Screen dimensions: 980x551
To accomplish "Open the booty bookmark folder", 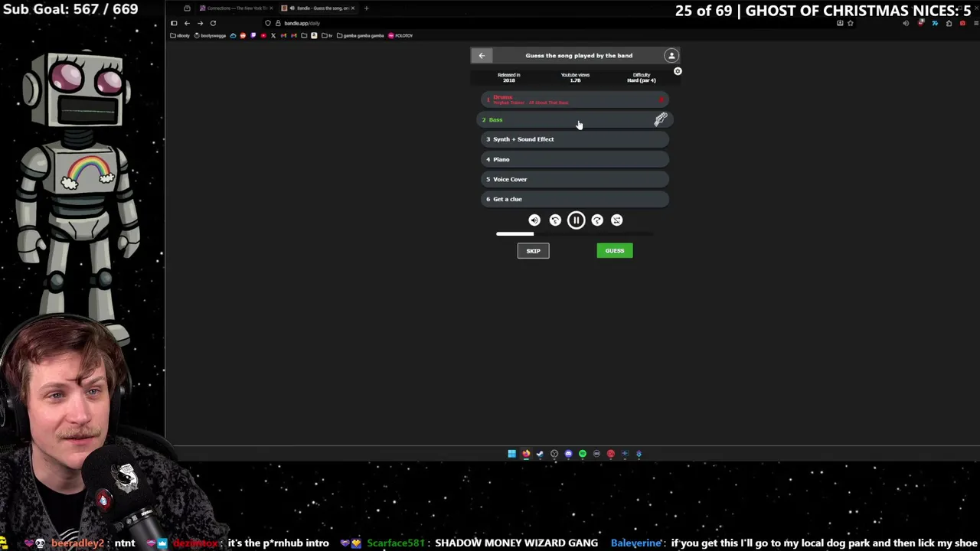I will tap(181, 35).
